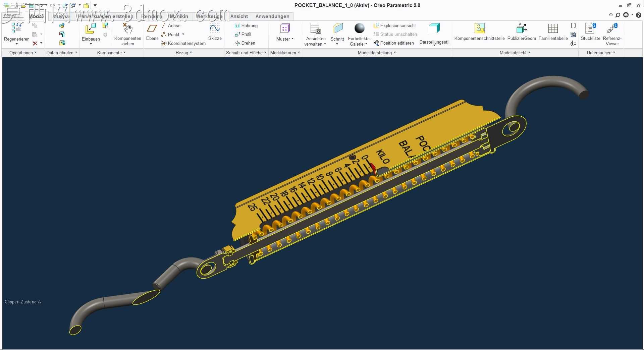Image resolution: width=644 pixels, height=350 pixels.
Task: Expand the Modellabsicht group menu
Action: pyautogui.click(x=515, y=53)
